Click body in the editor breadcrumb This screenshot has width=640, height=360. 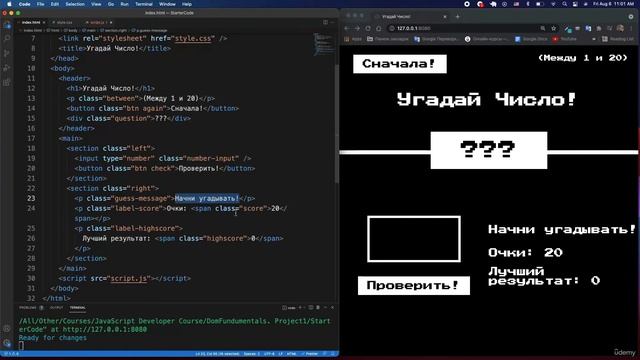tap(71, 30)
